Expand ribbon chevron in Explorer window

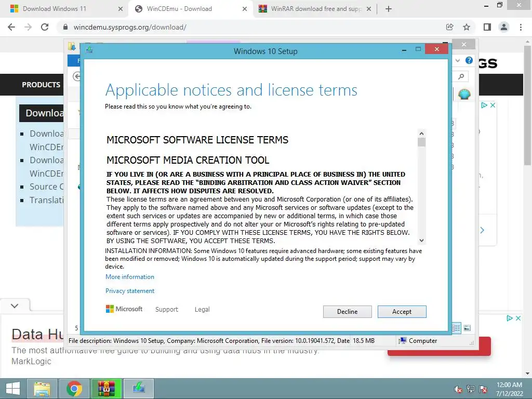pyautogui.click(x=458, y=60)
